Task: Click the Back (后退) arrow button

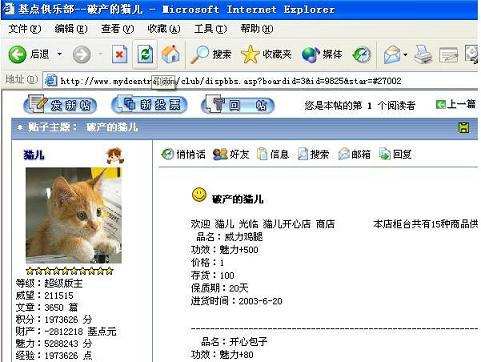Action: [28, 54]
